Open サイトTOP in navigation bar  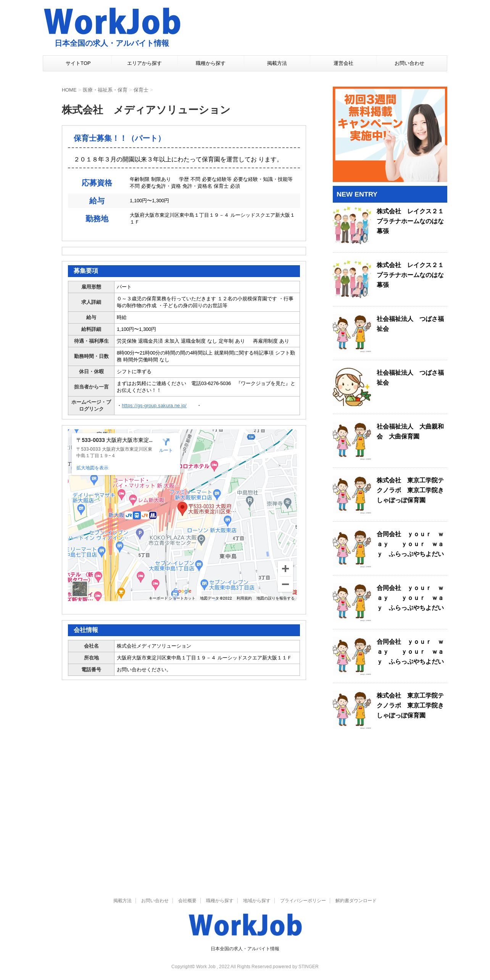78,63
